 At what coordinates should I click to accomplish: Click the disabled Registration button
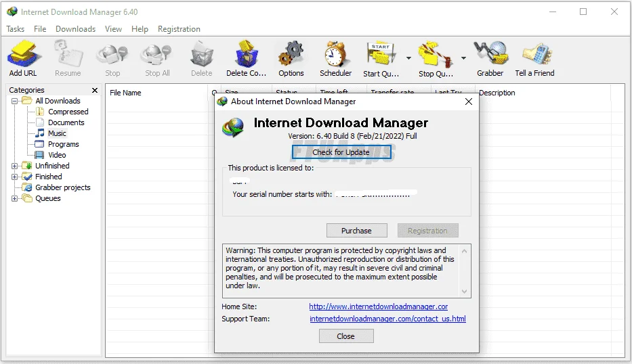[427, 231]
